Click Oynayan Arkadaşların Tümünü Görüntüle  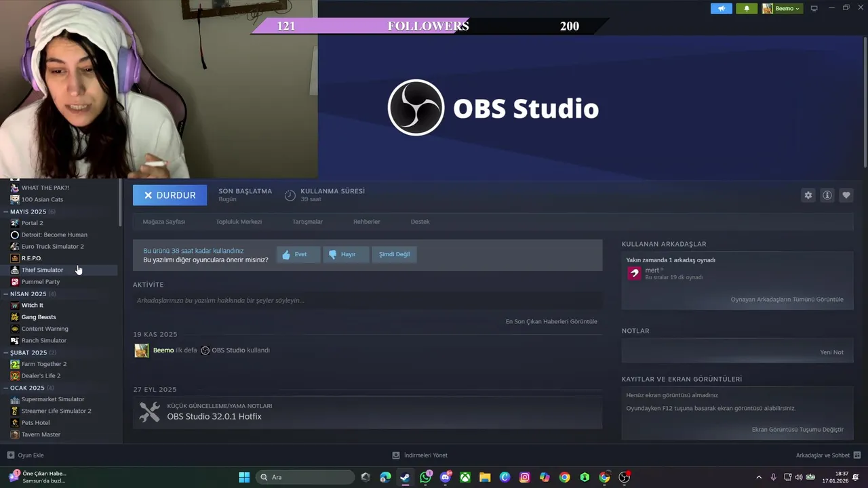787,299
